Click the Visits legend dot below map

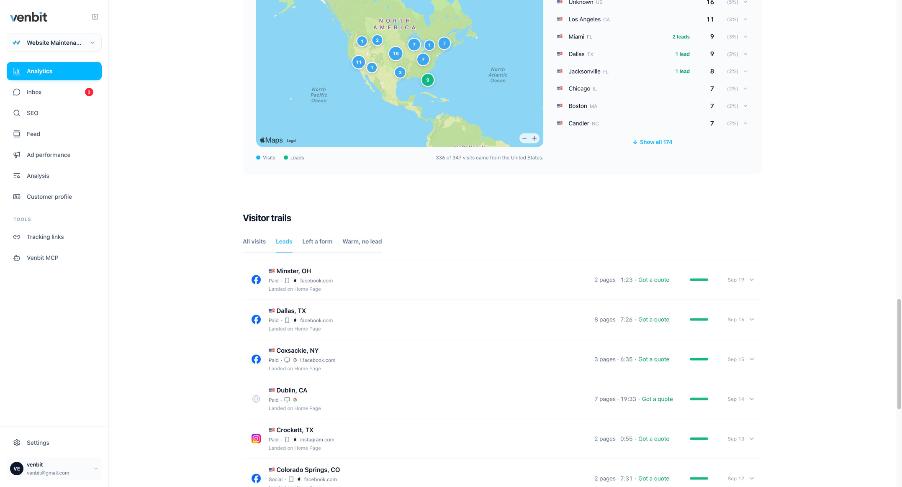coord(258,158)
